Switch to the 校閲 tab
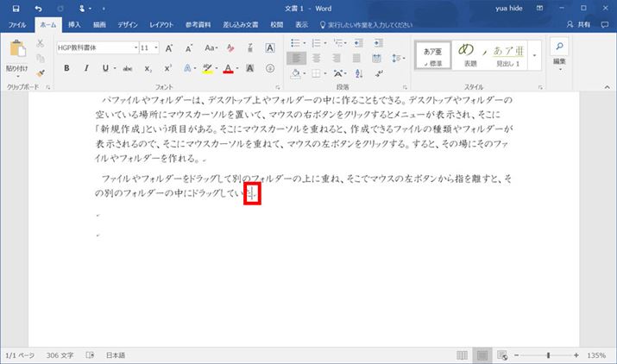The height and width of the screenshot is (364, 617). point(277,24)
